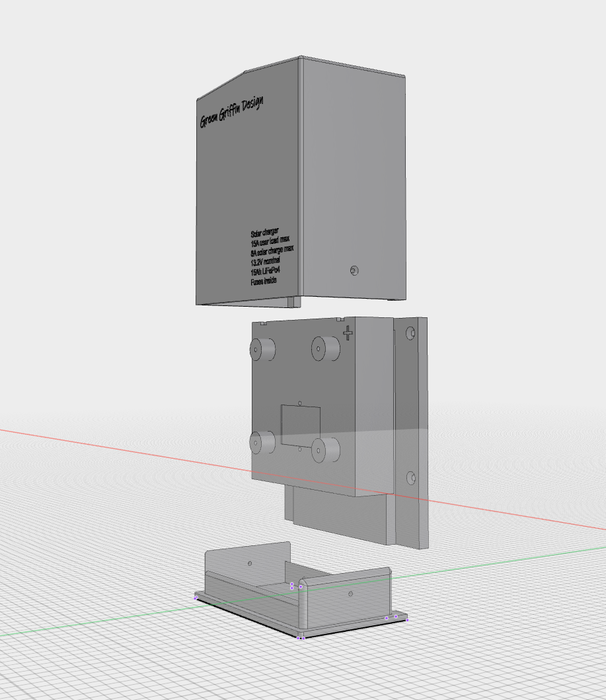Select the upper-left cylindrical standoff
606x700 pixels.
[x=262, y=349]
